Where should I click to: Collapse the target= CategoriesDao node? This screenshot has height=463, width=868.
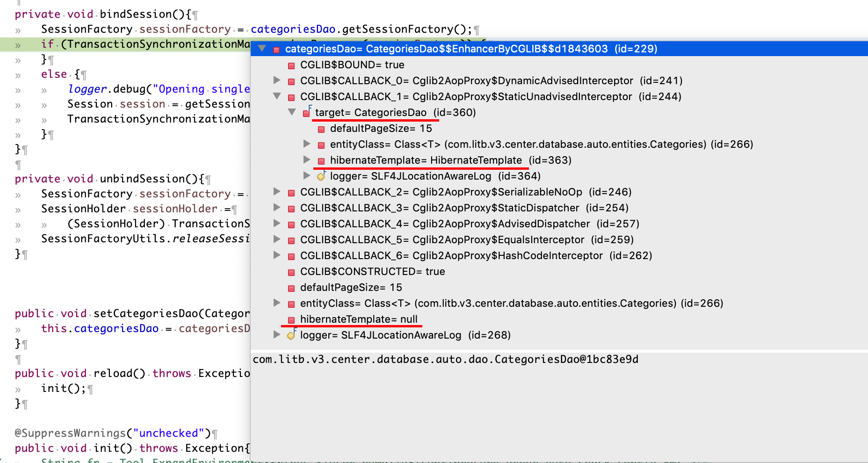[x=292, y=112]
